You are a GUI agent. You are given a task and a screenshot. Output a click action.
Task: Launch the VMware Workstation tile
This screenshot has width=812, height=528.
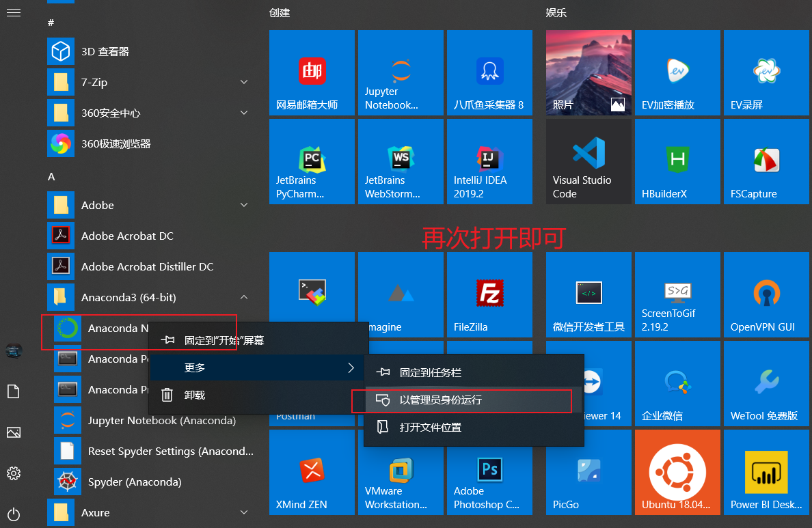coord(401,472)
